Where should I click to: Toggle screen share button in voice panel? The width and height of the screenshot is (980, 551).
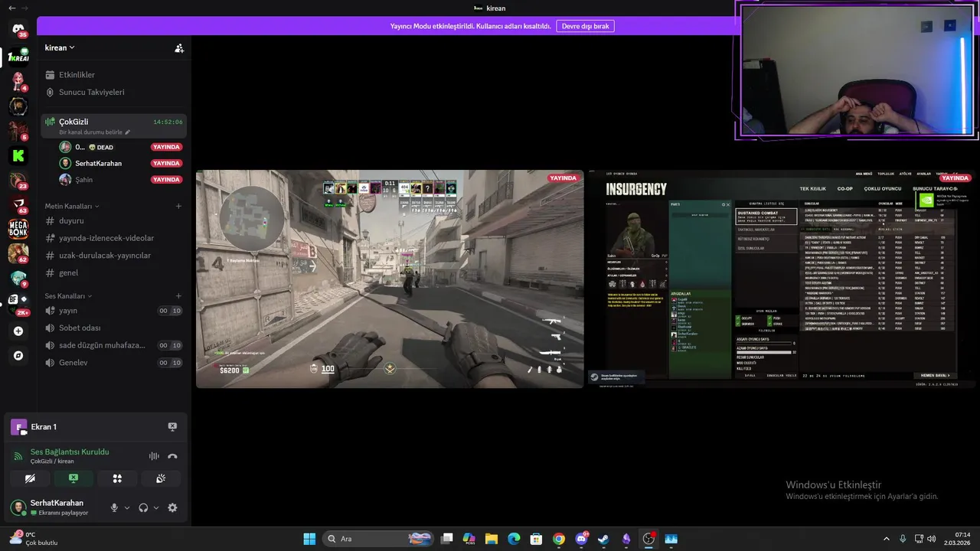(x=73, y=478)
